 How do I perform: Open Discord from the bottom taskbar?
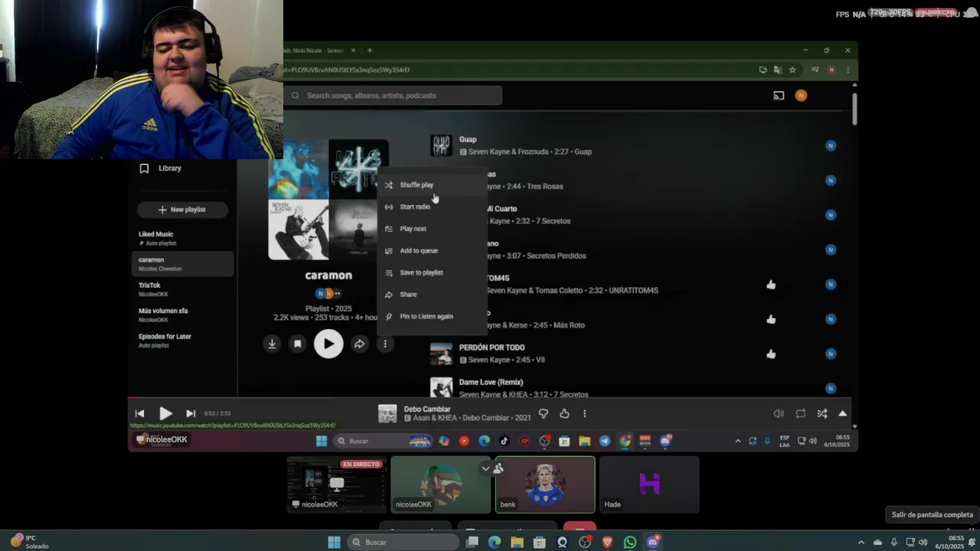point(653,543)
